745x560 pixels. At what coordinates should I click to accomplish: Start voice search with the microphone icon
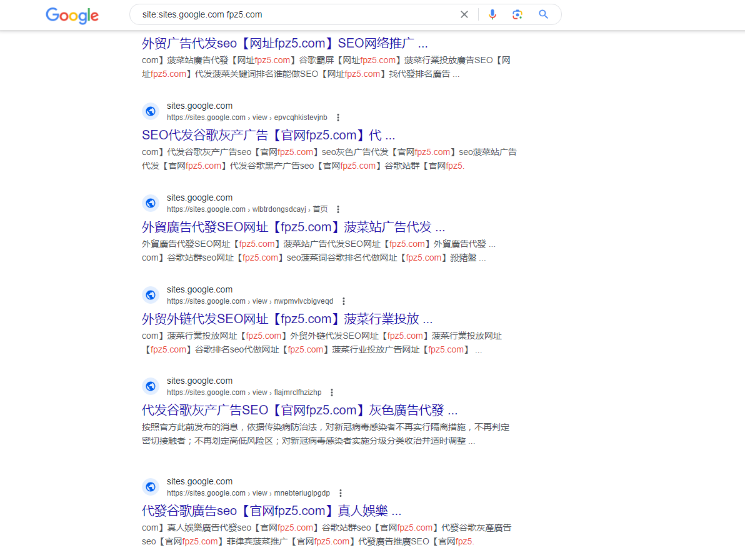[492, 15]
